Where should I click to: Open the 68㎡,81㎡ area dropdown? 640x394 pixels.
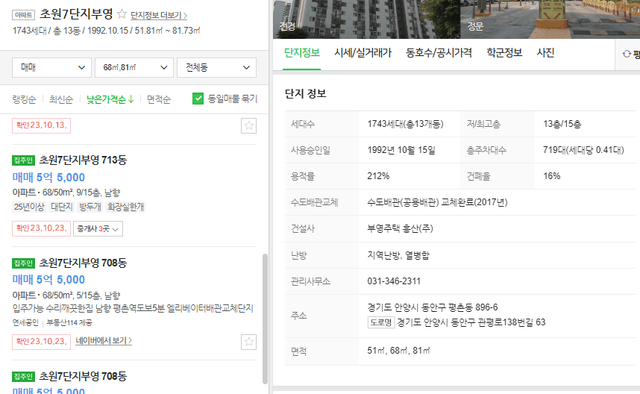(x=134, y=67)
